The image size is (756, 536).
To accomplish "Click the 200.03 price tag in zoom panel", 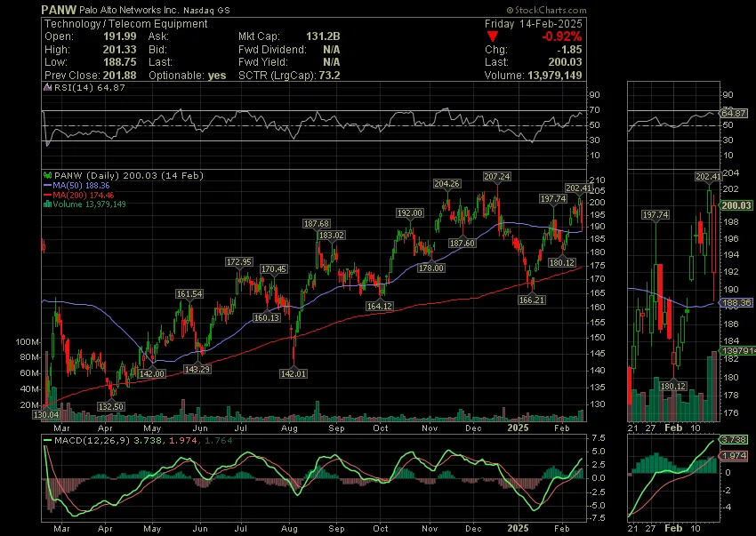I will [x=736, y=205].
